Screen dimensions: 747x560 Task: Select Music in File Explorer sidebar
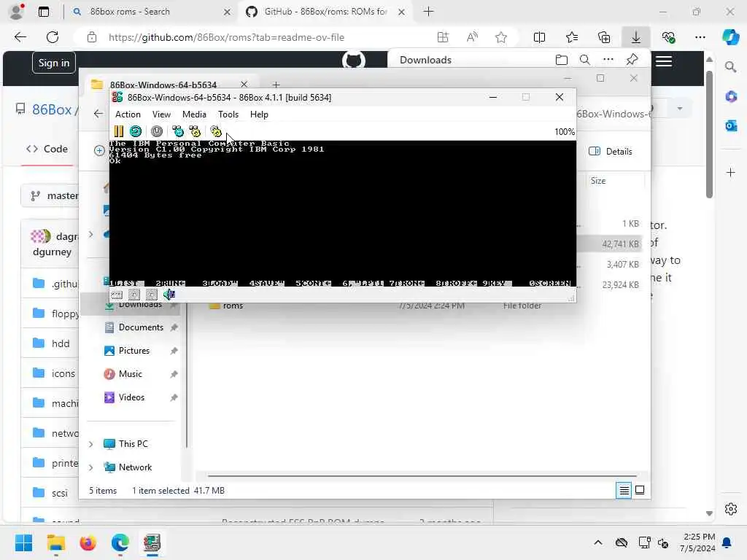pyautogui.click(x=130, y=374)
